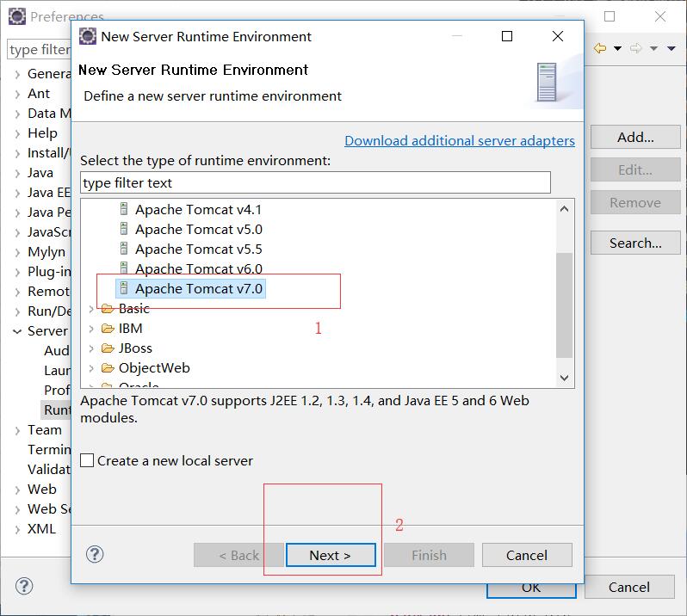Viewport: 687px width, 616px height.
Task: Select Apache Tomcat v6.0 in the list
Action: 198,268
